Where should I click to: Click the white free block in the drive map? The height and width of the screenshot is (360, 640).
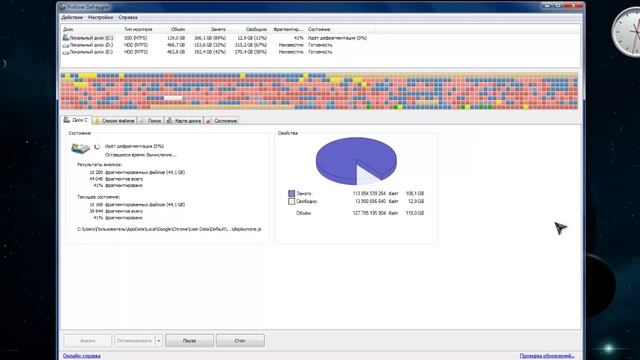coord(173,98)
